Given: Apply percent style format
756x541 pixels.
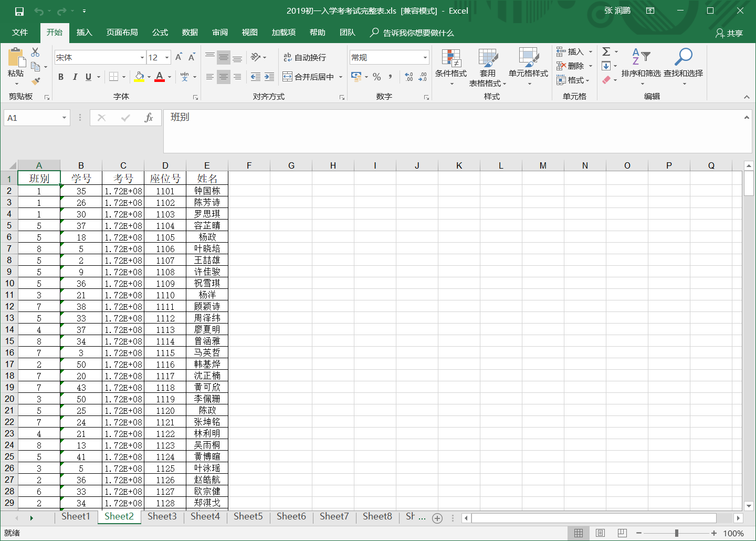Looking at the screenshot, I should [377, 77].
